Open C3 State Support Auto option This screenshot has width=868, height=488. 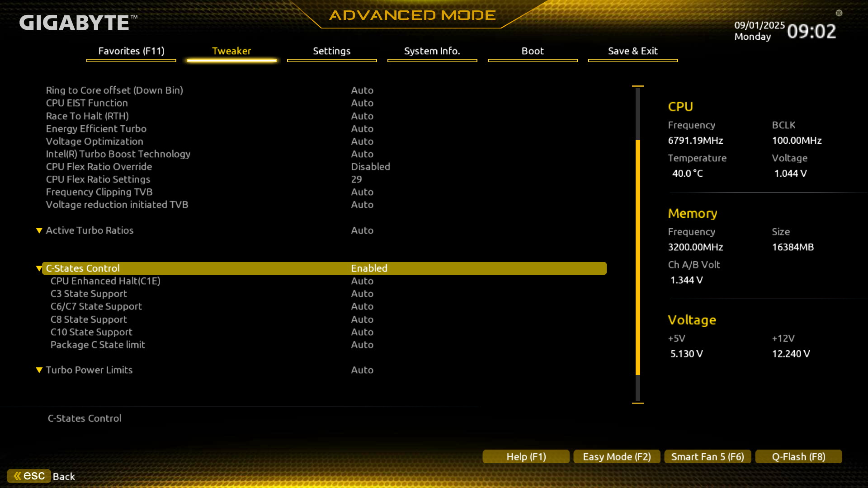coord(362,294)
